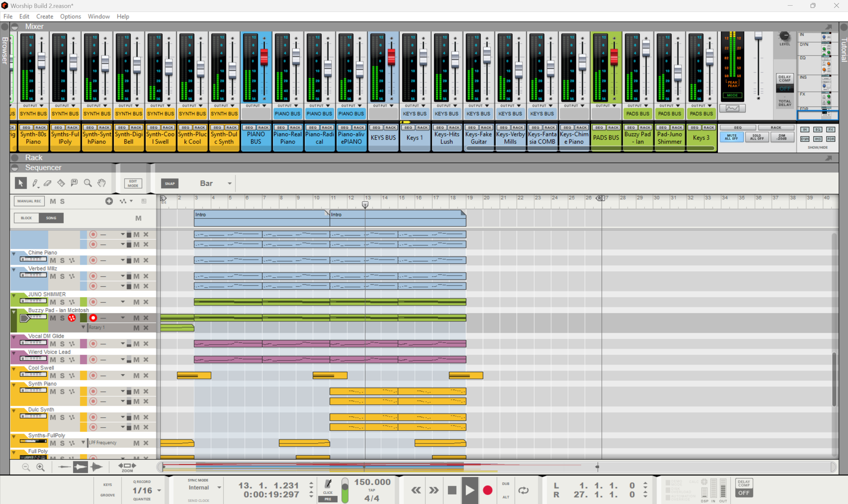Click the Add Track plus icon
Screen dimensions: 848x504
109,201
